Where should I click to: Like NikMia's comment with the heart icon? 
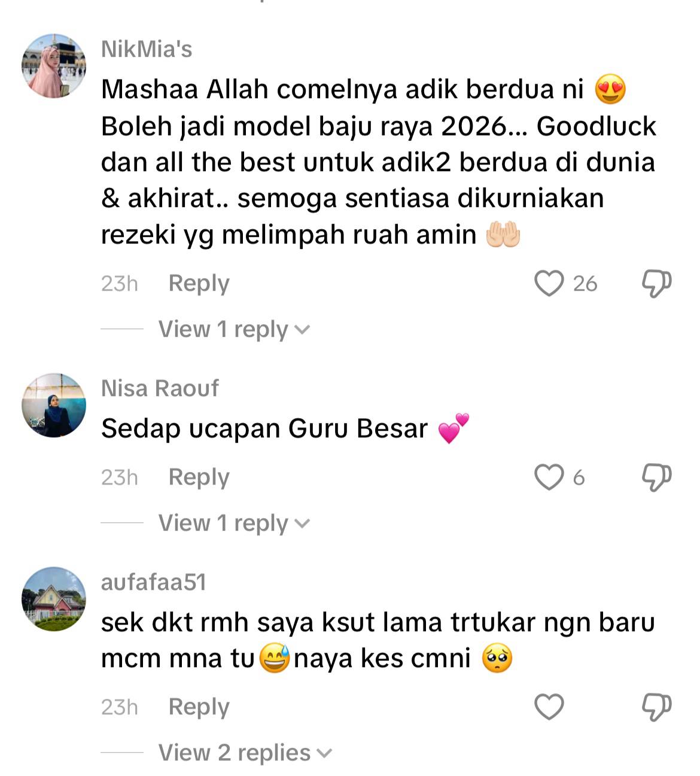coord(549,284)
